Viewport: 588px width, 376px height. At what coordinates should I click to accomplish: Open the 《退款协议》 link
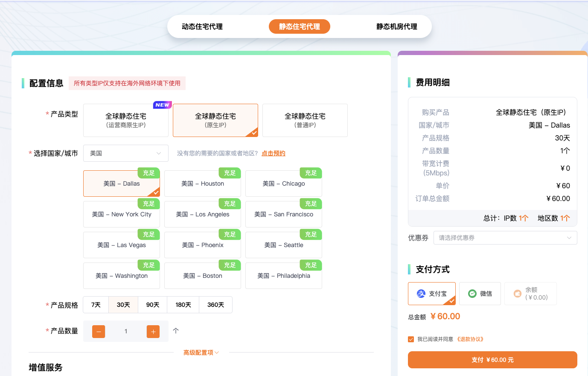[470, 339]
